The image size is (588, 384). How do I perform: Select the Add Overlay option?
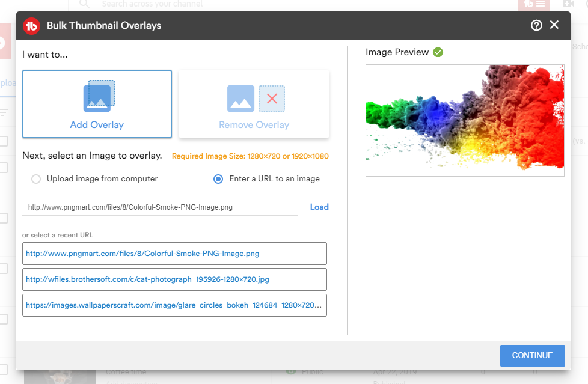(97, 104)
